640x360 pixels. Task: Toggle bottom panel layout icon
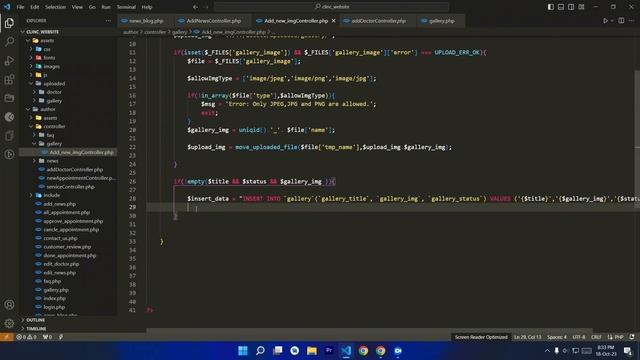[561, 7]
